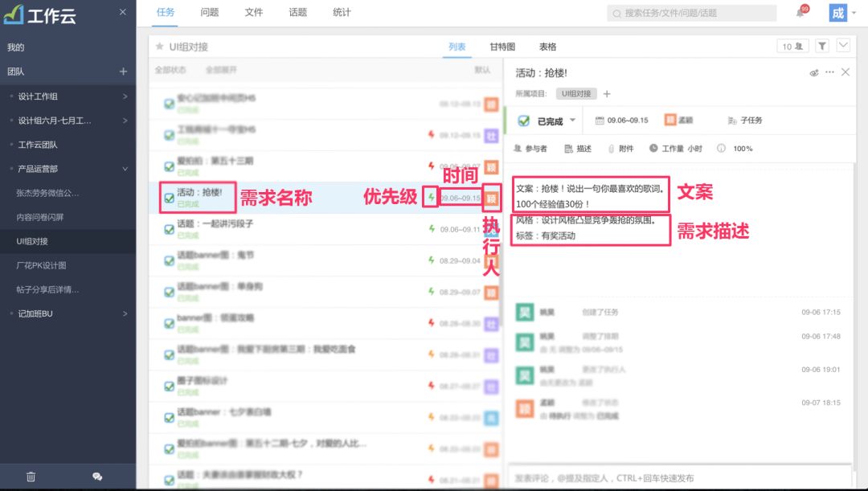The image size is (868, 491).
Task: Open the chat bubbles icon in sidebar
Action: click(x=97, y=477)
